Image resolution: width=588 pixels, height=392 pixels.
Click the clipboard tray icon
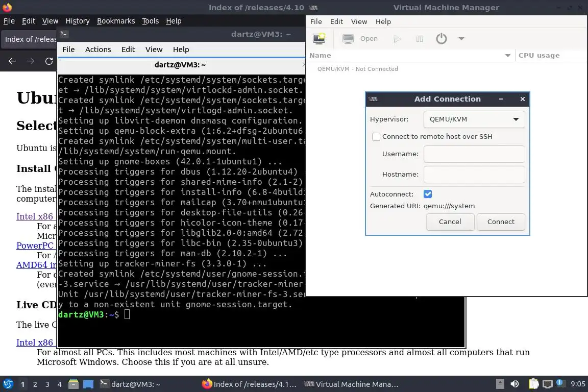point(533,384)
